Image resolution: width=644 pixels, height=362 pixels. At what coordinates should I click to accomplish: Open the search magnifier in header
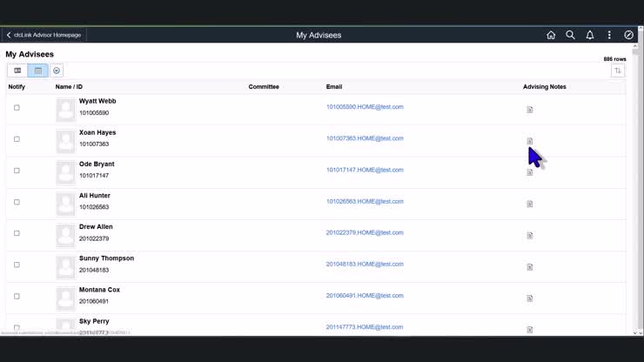[x=570, y=36]
